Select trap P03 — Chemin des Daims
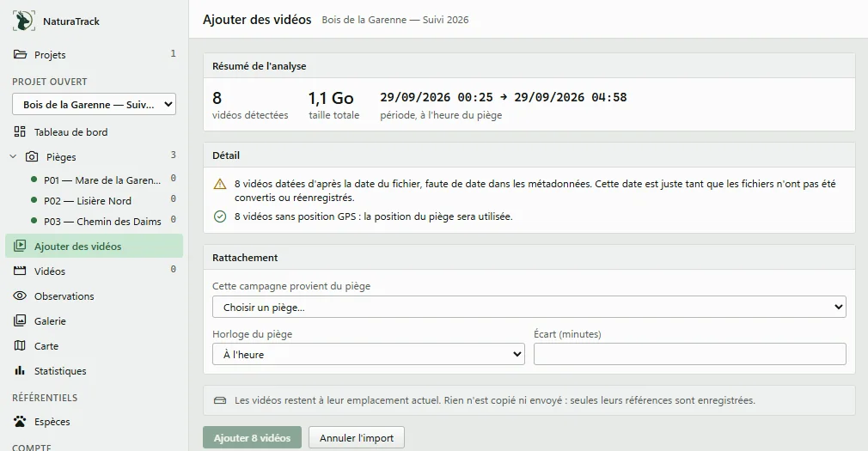 click(102, 221)
